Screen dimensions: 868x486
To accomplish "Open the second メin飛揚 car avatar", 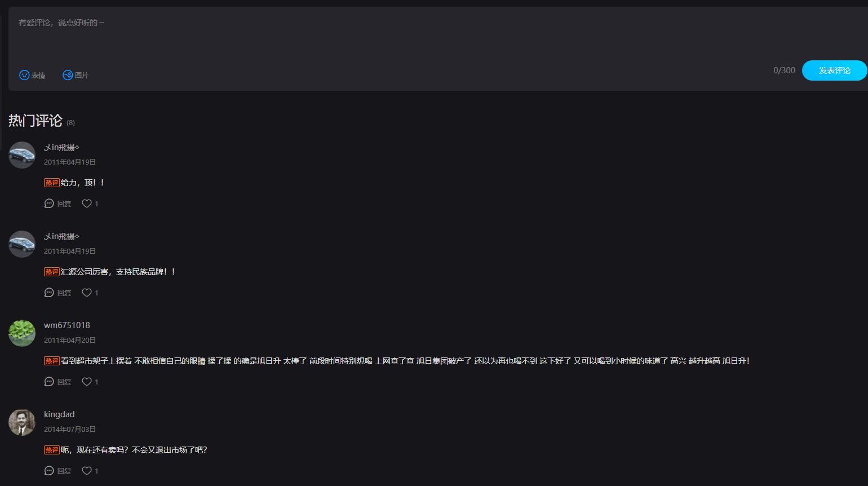I will pyautogui.click(x=22, y=244).
